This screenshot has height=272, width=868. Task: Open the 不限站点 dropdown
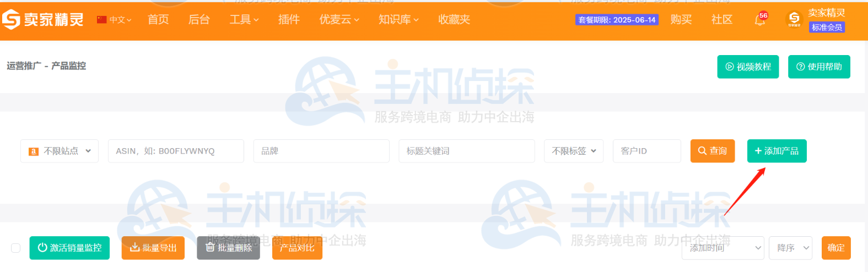click(x=60, y=151)
